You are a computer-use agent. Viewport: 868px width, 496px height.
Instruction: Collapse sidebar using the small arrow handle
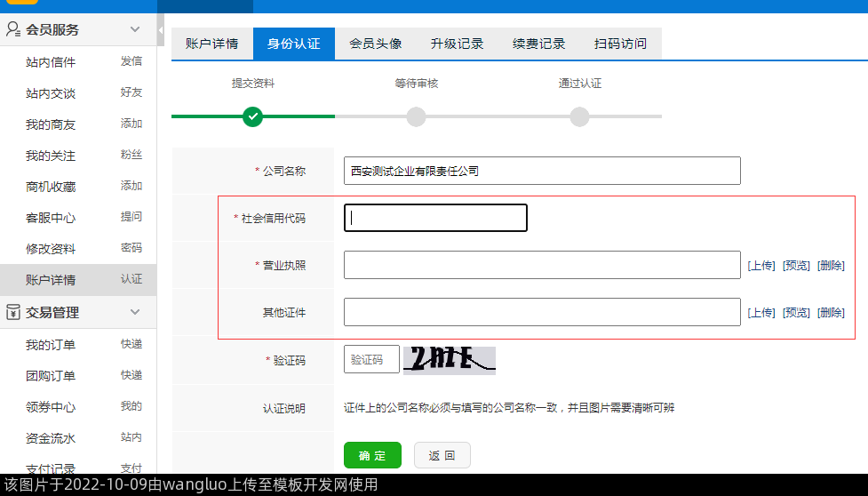pyautogui.click(x=161, y=30)
